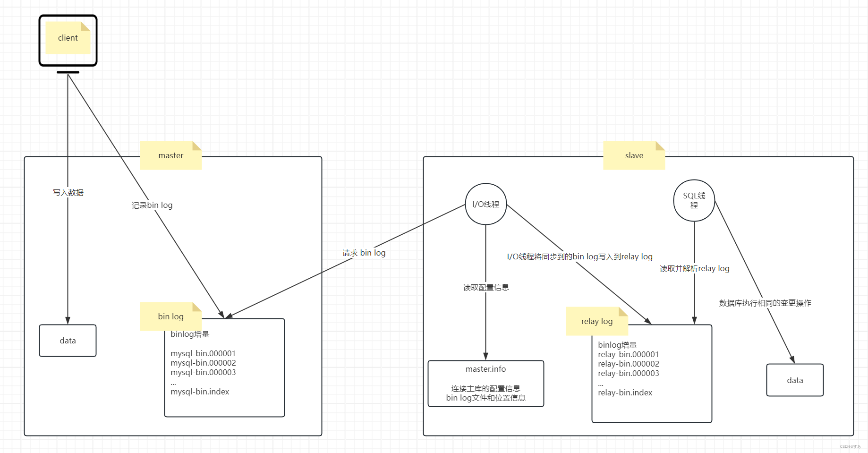Select the bin log sticky note
The width and height of the screenshot is (868, 453).
click(x=171, y=316)
